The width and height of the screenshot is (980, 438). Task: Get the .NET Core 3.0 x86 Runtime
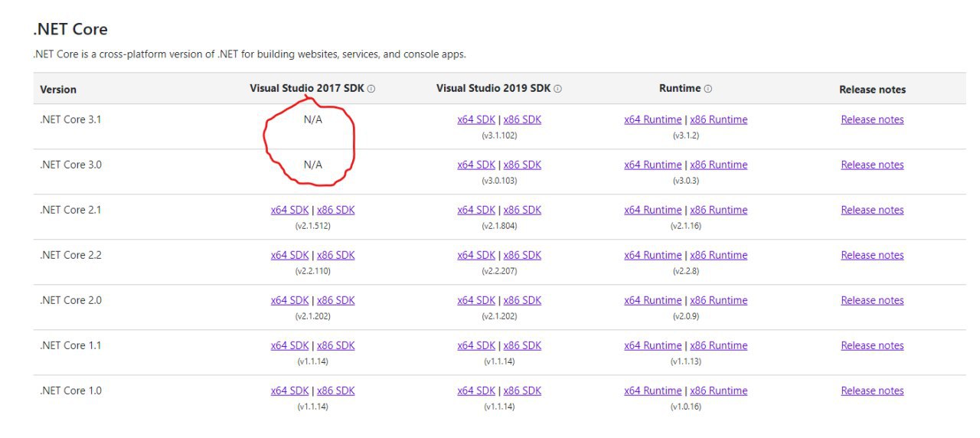pos(719,165)
